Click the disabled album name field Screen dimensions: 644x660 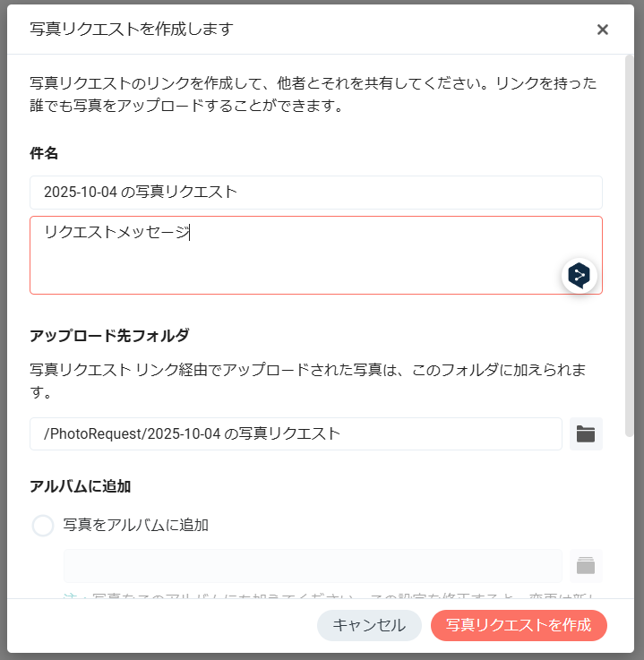[313, 566]
